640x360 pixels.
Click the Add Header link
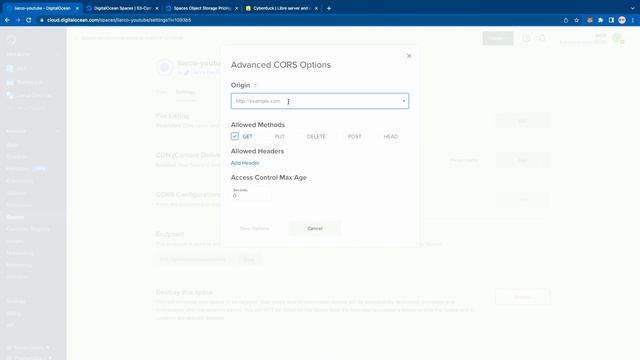245,163
